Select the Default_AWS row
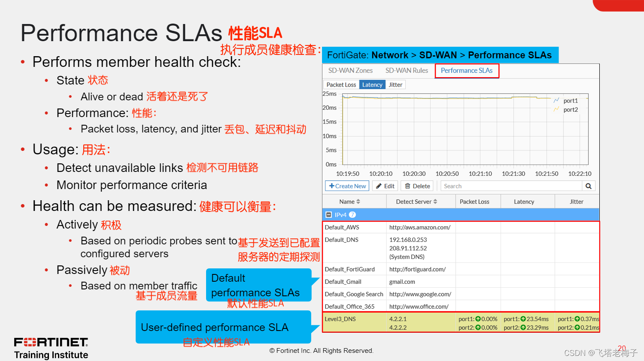Image resolution: width=644 pixels, height=361 pixels. tap(461, 227)
